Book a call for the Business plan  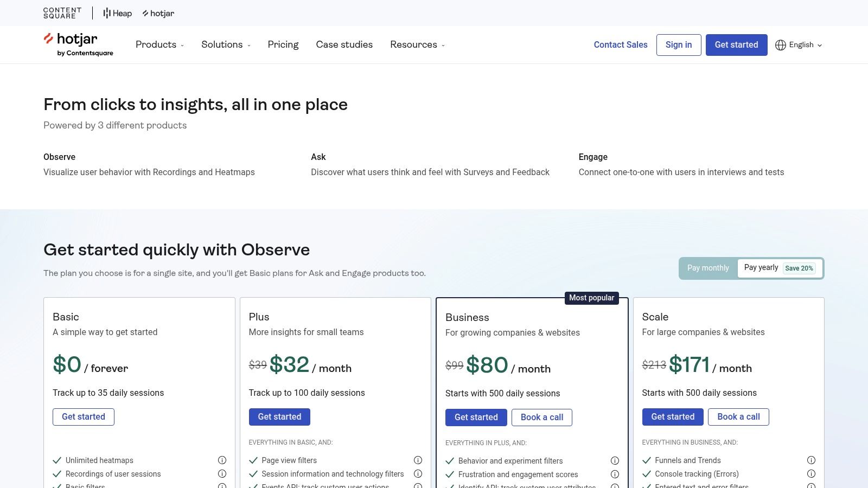542,418
